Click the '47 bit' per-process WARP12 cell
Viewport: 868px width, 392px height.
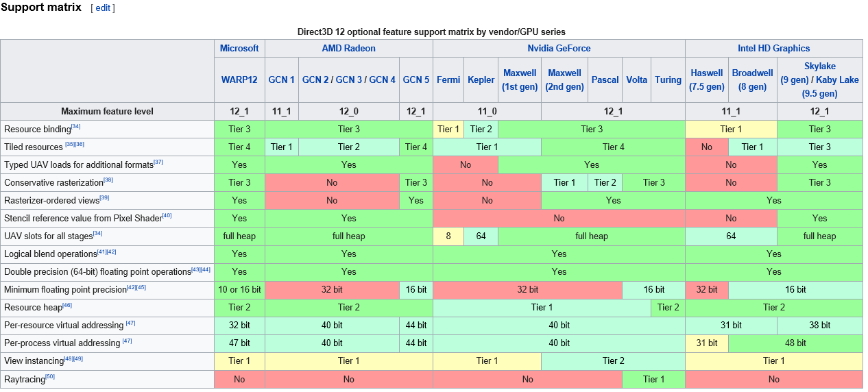(x=239, y=343)
